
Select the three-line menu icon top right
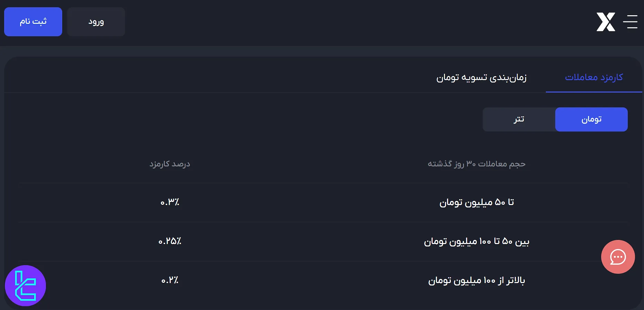[631, 22]
